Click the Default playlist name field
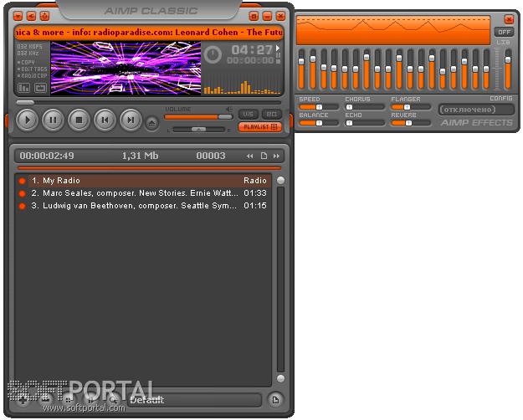The image size is (523, 420). point(194,400)
